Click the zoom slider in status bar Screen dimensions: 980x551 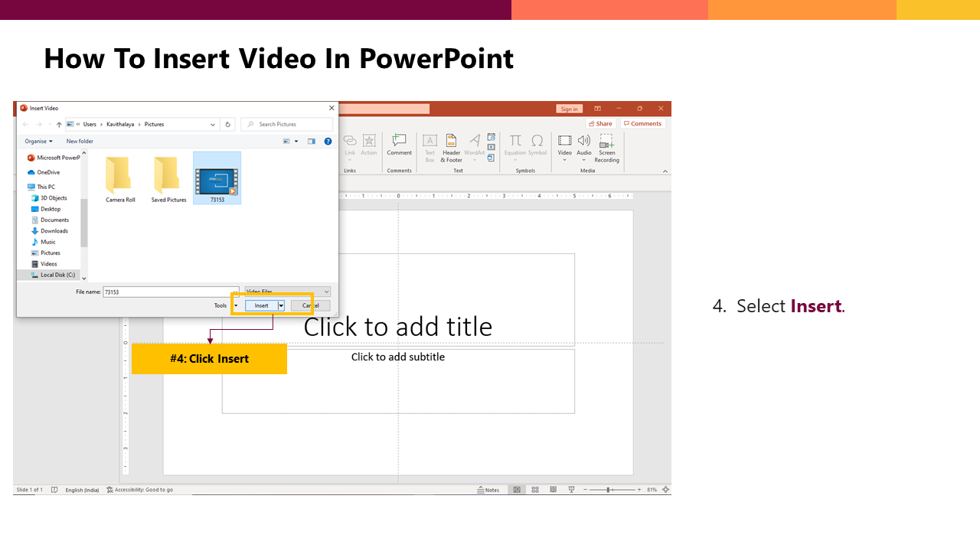click(x=611, y=490)
